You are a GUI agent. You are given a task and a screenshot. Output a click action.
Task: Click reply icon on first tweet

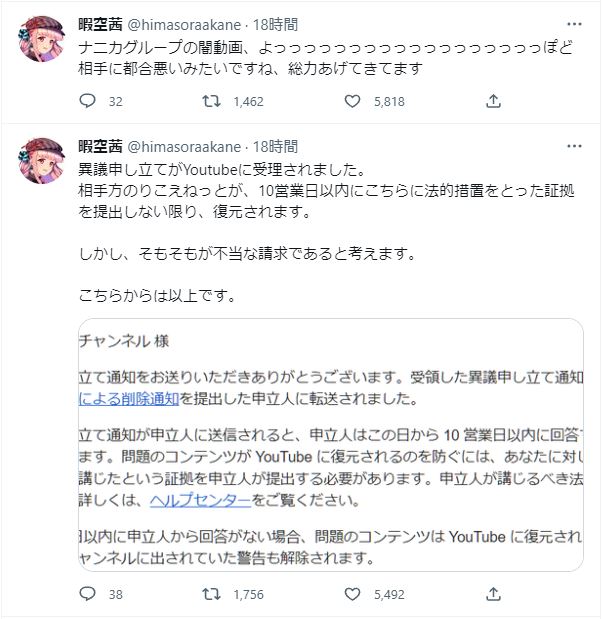[x=86, y=100]
